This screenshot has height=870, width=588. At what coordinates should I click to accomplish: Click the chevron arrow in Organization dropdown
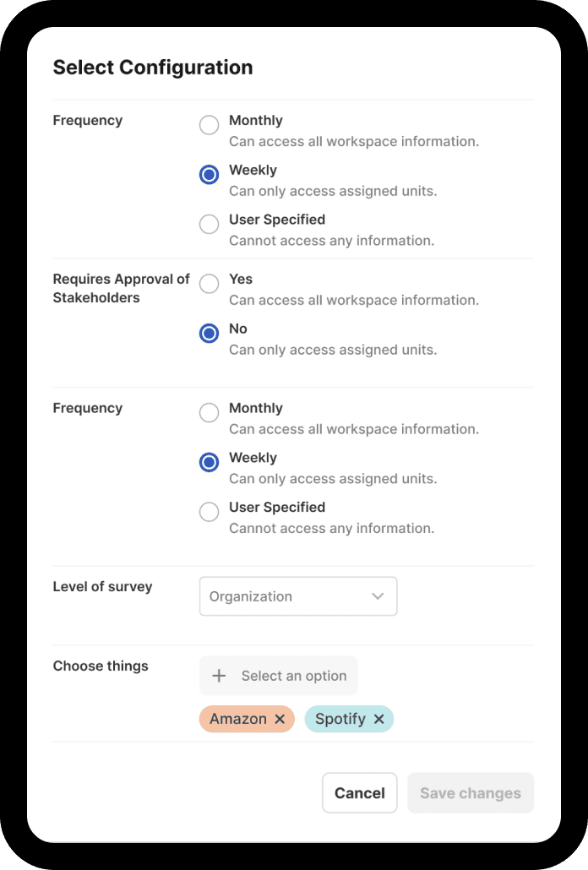(x=378, y=596)
